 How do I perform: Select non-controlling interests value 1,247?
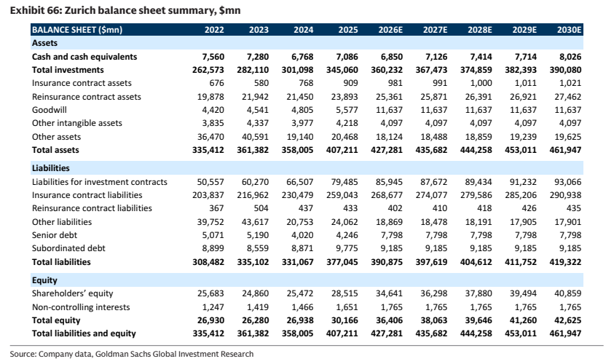pyautogui.click(x=213, y=307)
